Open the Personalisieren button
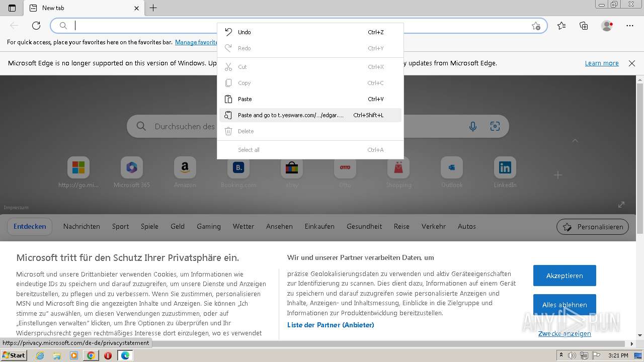 tap(593, 227)
